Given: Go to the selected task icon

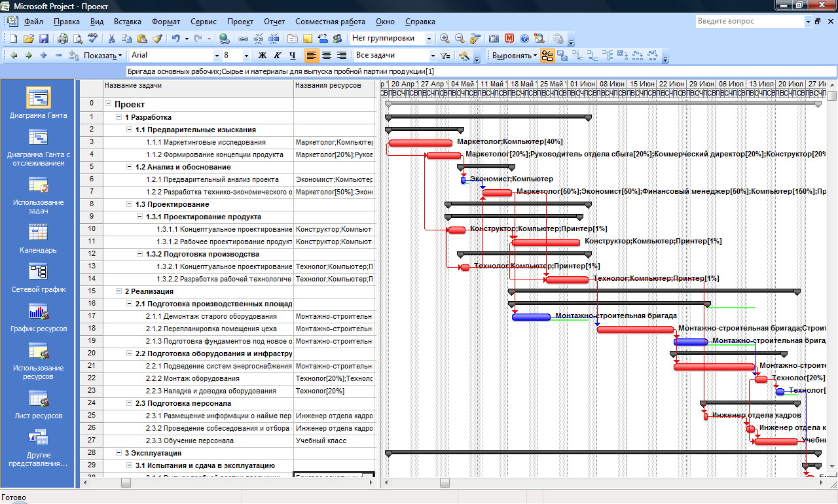Looking at the screenshot, I should (x=475, y=39).
